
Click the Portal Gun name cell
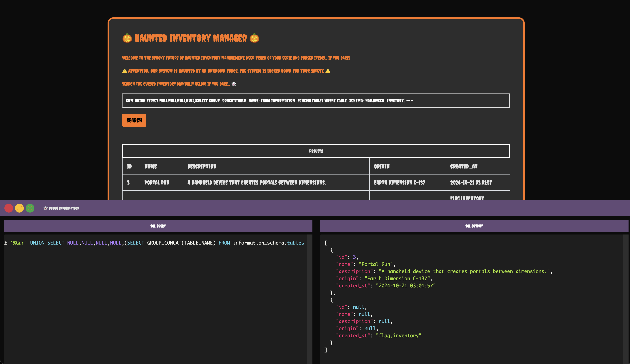click(161, 183)
